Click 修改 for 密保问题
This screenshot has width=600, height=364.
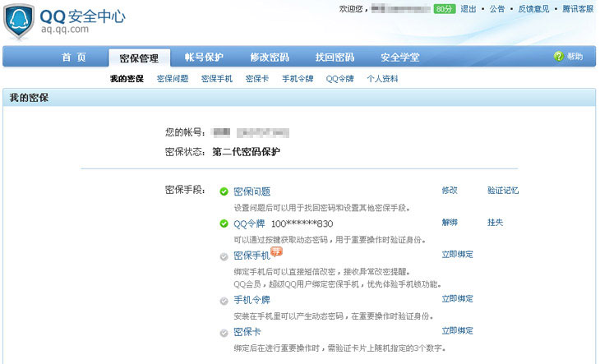tap(450, 191)
